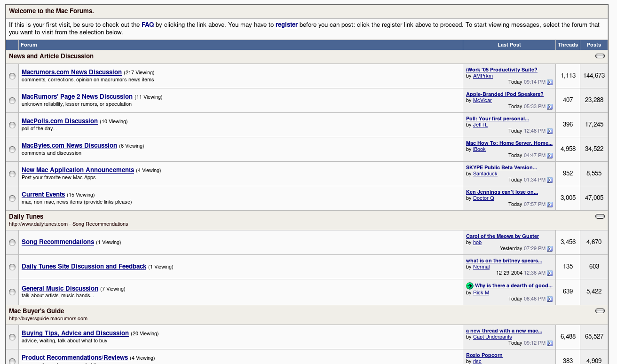Click status icon for Daily Tunes Site Discussion
Screen dimensions: 617x364
click(x=12, y=267)
